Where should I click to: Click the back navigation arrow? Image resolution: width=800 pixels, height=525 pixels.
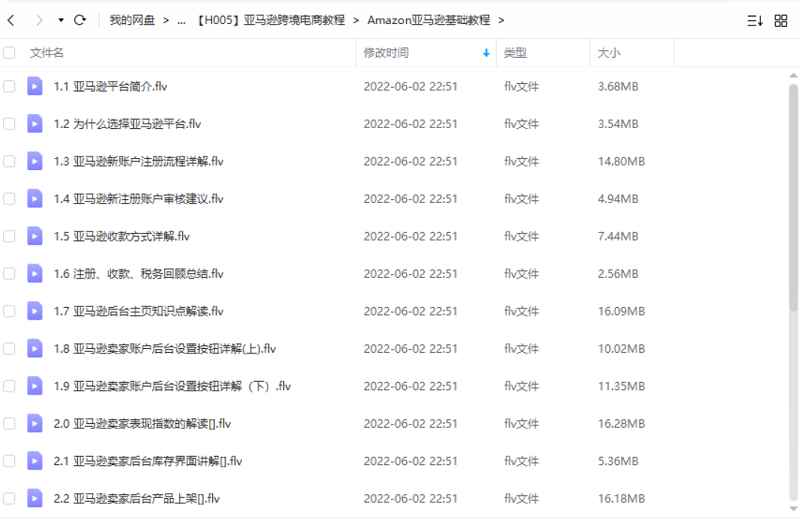(x=11, y=20)
